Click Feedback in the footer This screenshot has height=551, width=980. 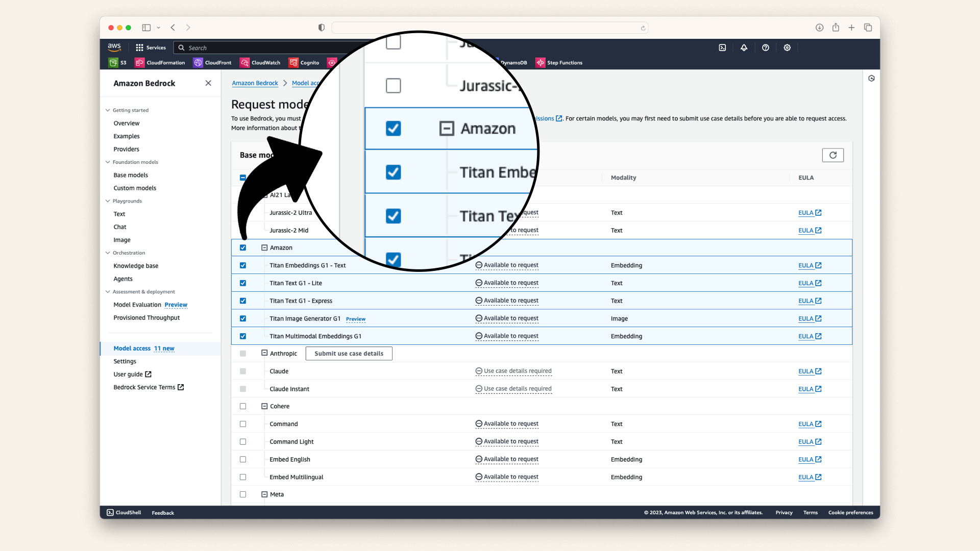tap(163, 513)
